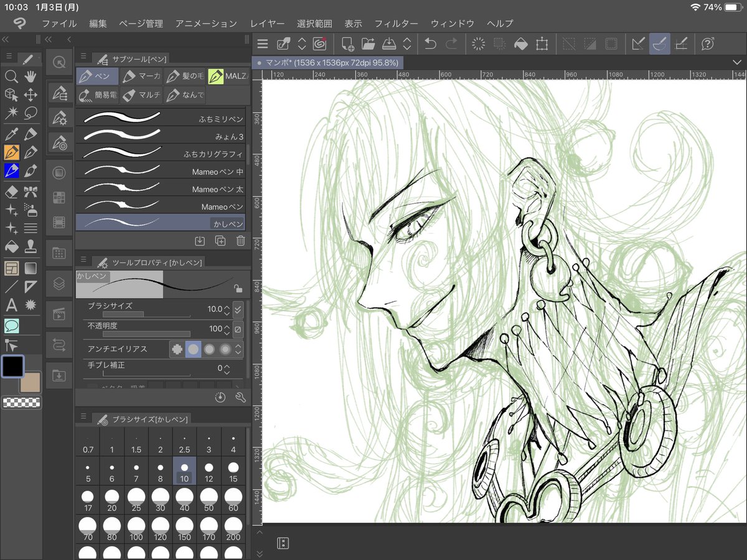747x560 pixels.
Task: Select the stamp tool
Action: 30,247
